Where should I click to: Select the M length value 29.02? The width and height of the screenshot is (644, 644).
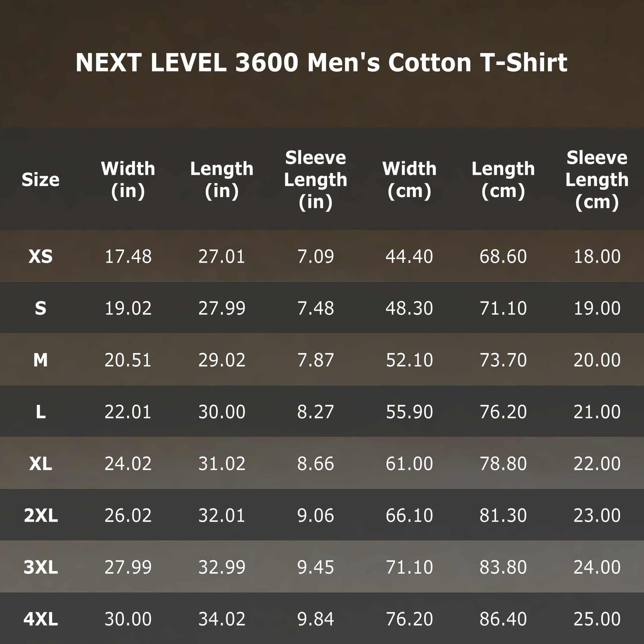[x=222, y=360]
